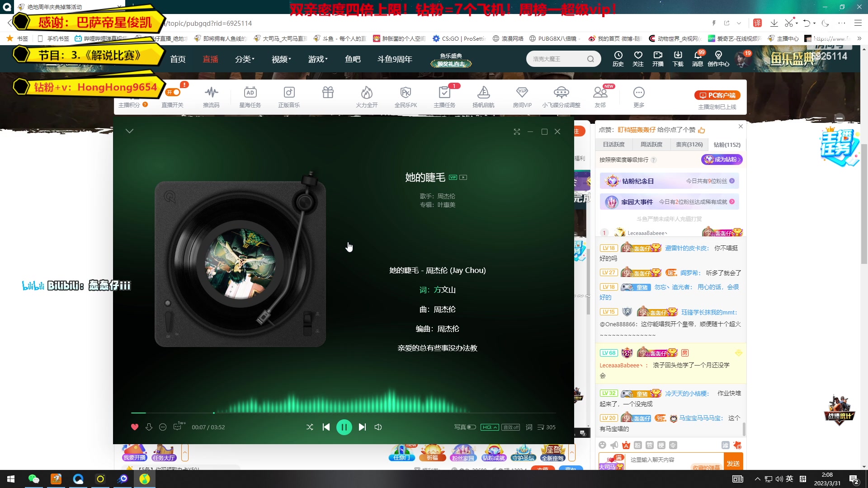Open the volume control speaker icon
Screen dimensions: 868x488
[x=378, y=427]
